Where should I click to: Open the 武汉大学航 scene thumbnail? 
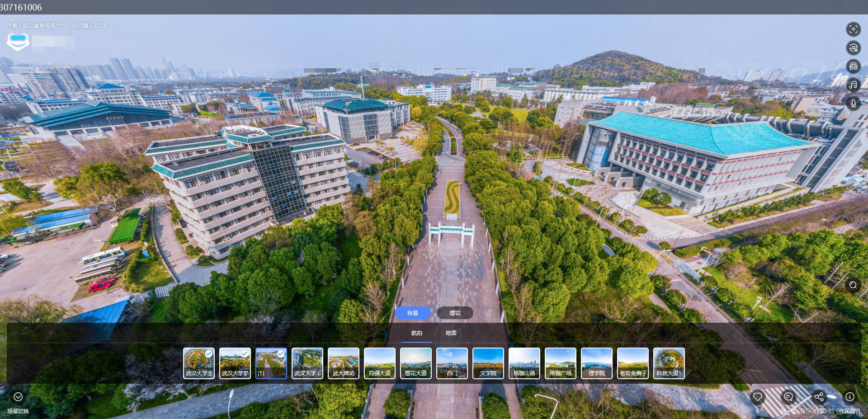[235, 363]
